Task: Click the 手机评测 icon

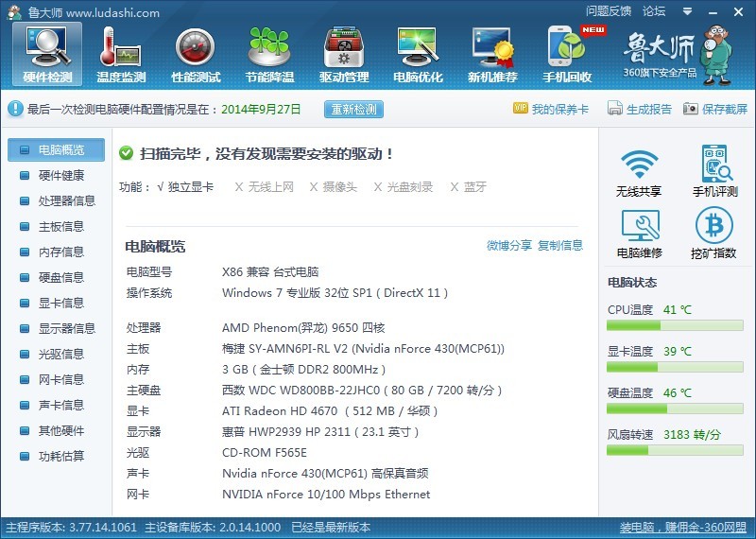Action: 715,165
